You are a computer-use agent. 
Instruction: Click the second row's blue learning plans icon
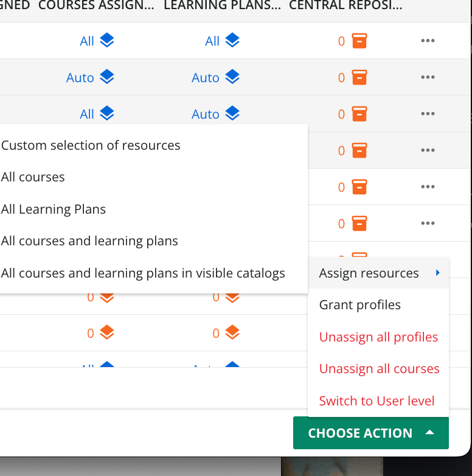pyautogui.click(x=232, y=77)
